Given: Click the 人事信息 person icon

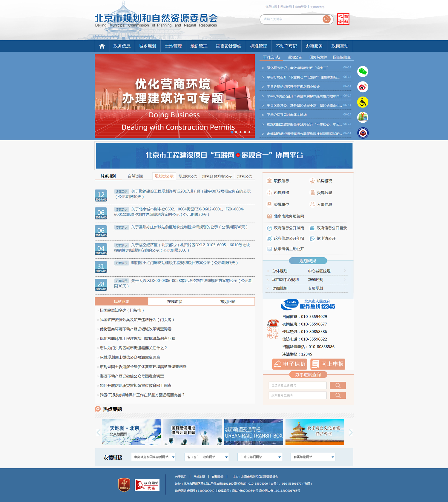Looking at the screenshot, I should (x=312, y=204).
